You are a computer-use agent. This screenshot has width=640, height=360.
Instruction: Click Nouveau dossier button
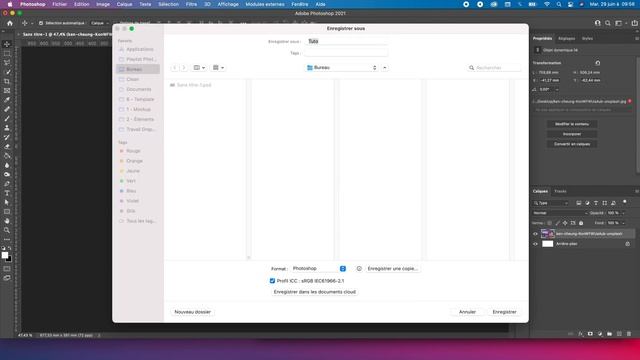point(193,312)
